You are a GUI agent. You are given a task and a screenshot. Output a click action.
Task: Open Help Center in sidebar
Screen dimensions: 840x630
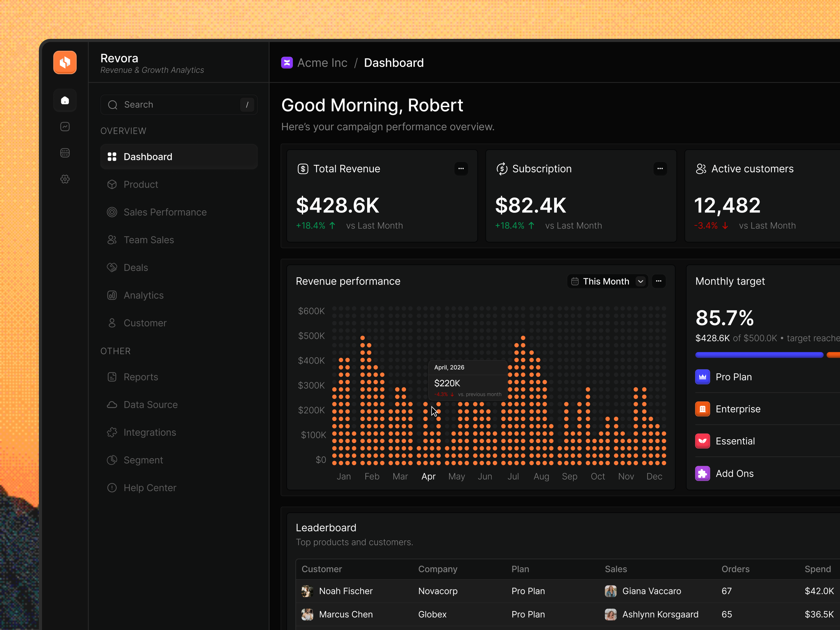coord(179,488)
